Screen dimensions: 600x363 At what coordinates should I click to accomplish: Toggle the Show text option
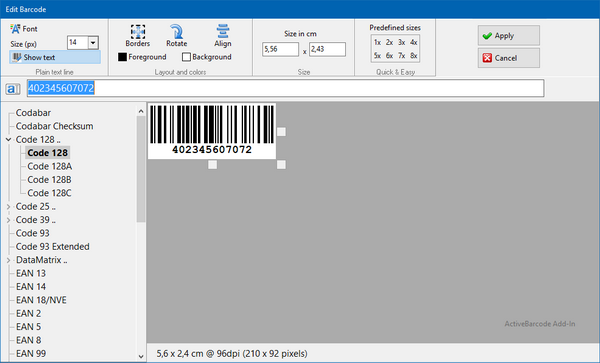(55, 57)
